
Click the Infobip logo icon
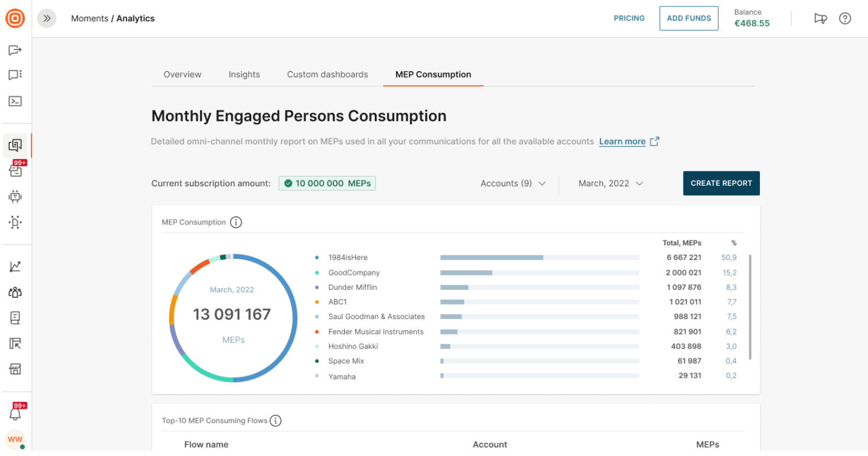click(x=15, y=18)
